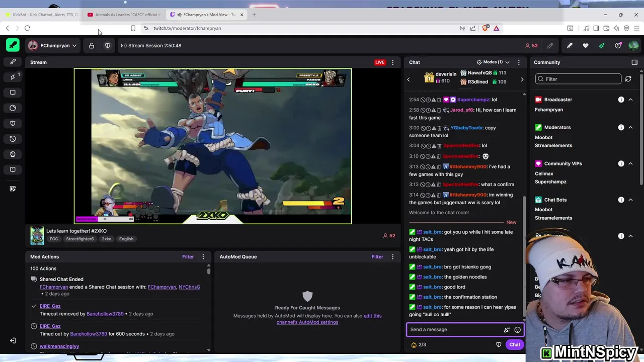644x362 pixels.
Task: Open the shield icon in left sidebar
Action: click(x=13, y=123)
